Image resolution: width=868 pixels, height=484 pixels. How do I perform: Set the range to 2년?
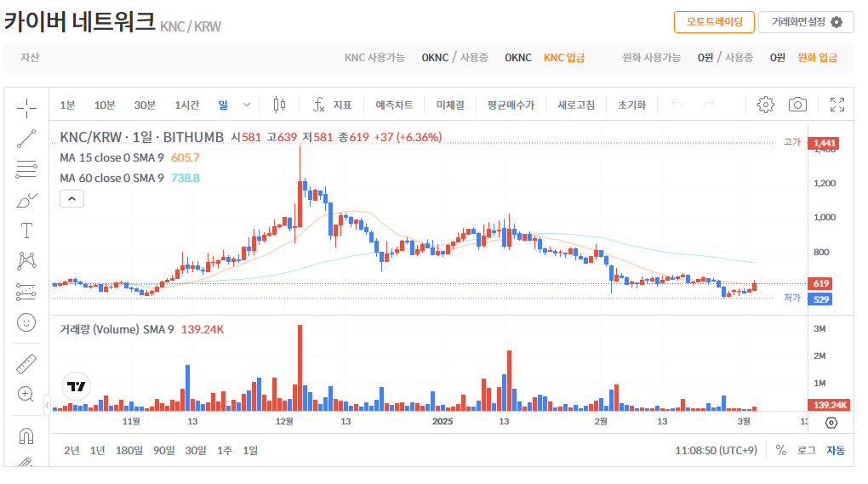click(x=71, y=450)
